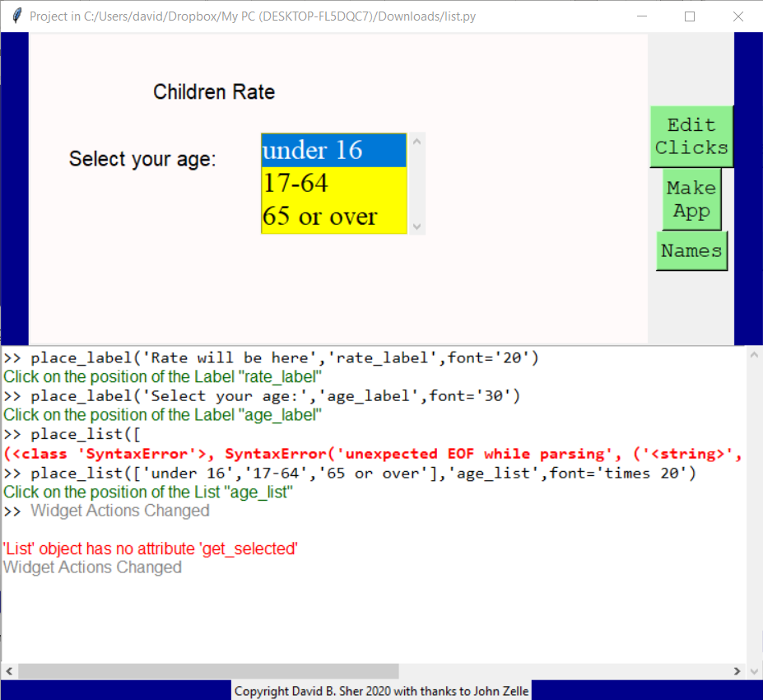Click the console scroll right arrow
The height and width of the screenshot is (700, 763).
737,671
